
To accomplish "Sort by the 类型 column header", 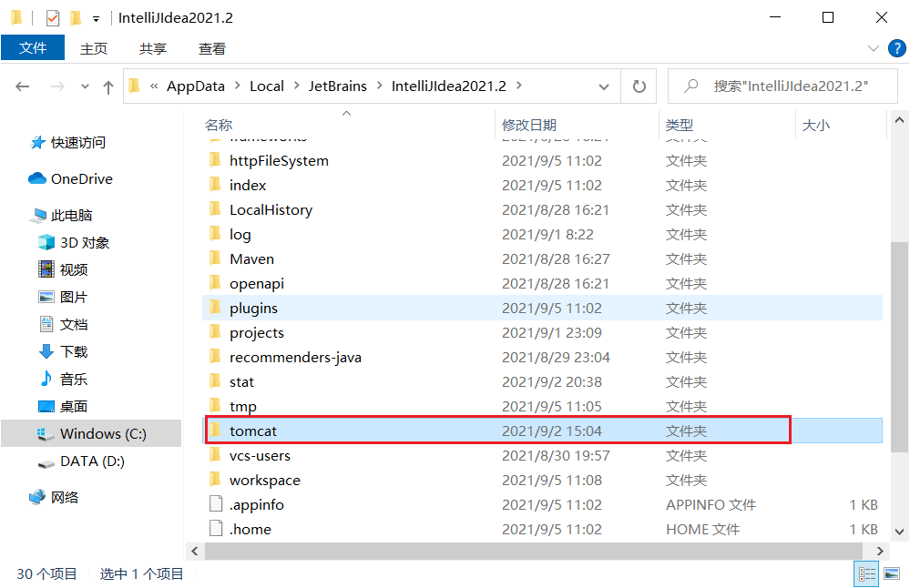I will (x=679, y=125).
